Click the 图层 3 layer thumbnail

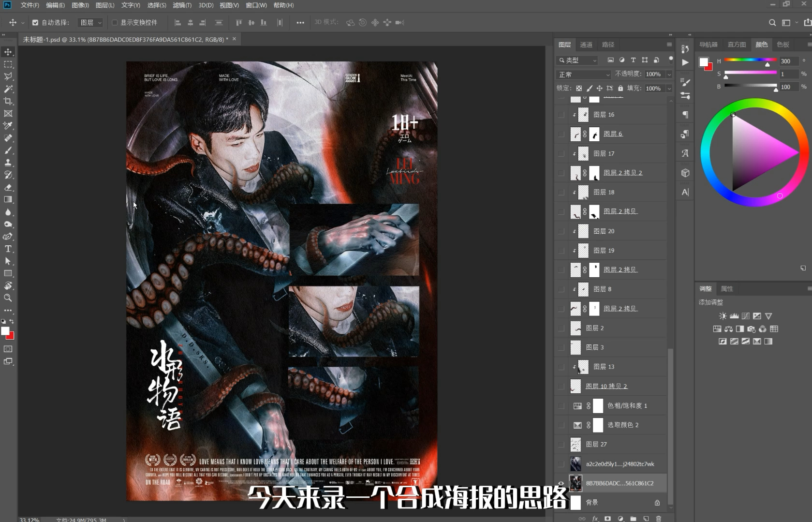pos(576,347)
